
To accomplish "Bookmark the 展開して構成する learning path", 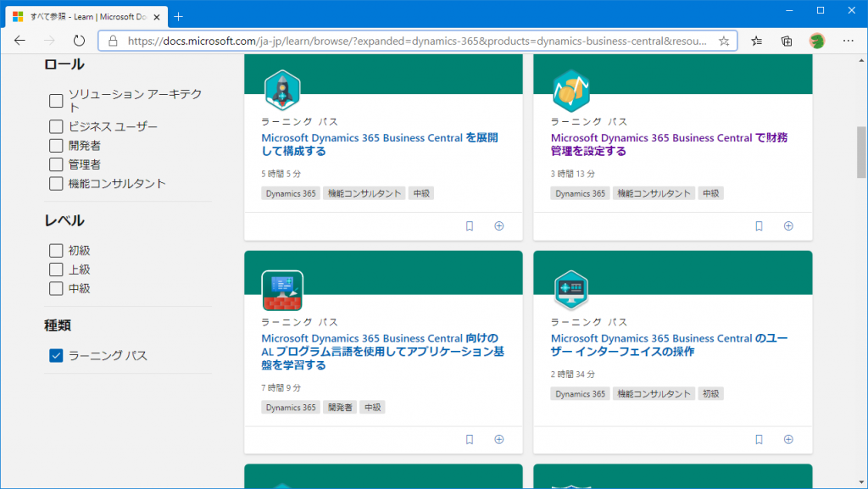I will (470, 225).
